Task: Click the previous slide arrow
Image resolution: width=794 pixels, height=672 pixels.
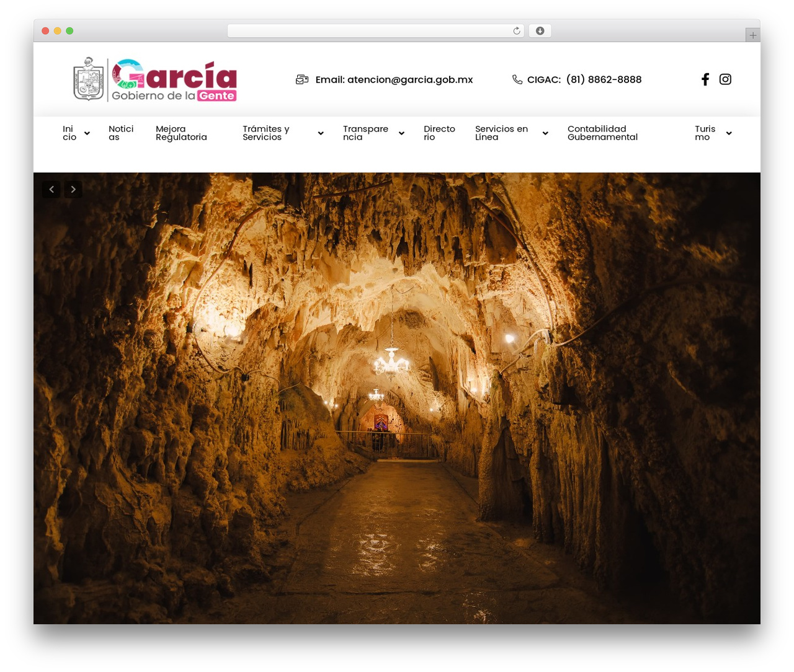Action: pos(51,189)
